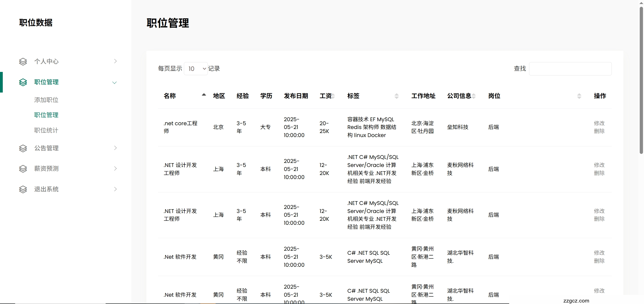
Task: Click the 退出系统 layered icon
Action: tap(23, 189)
